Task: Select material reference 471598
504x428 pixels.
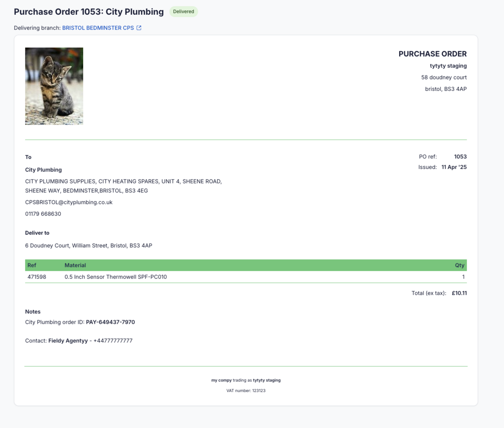Action: [37, 277]
